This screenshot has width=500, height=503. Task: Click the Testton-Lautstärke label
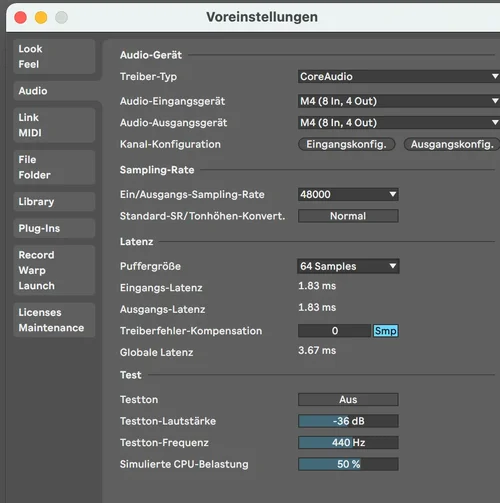[x=168, y=421]
